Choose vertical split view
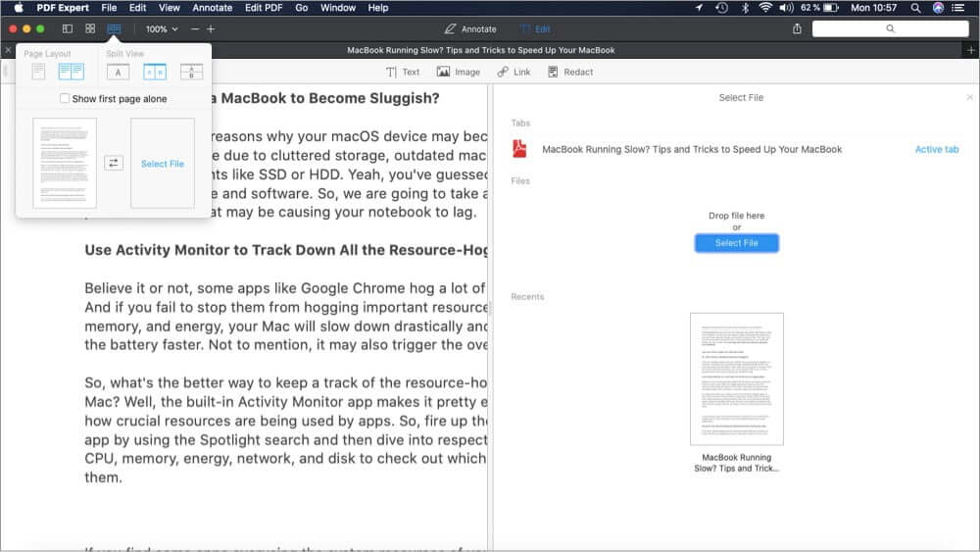 point(155,72)
